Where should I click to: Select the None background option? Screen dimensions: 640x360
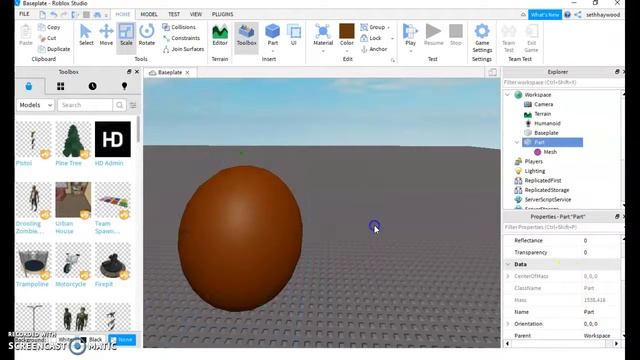click(x=122, y=340)
